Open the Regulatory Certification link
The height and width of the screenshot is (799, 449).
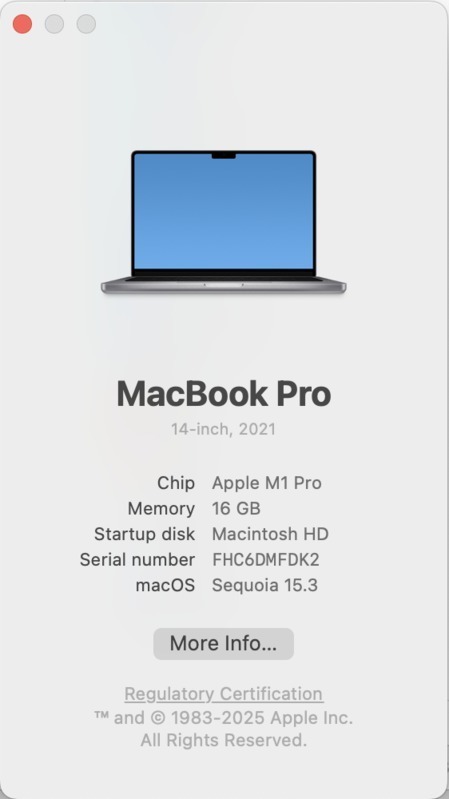[x=224, y=694]
